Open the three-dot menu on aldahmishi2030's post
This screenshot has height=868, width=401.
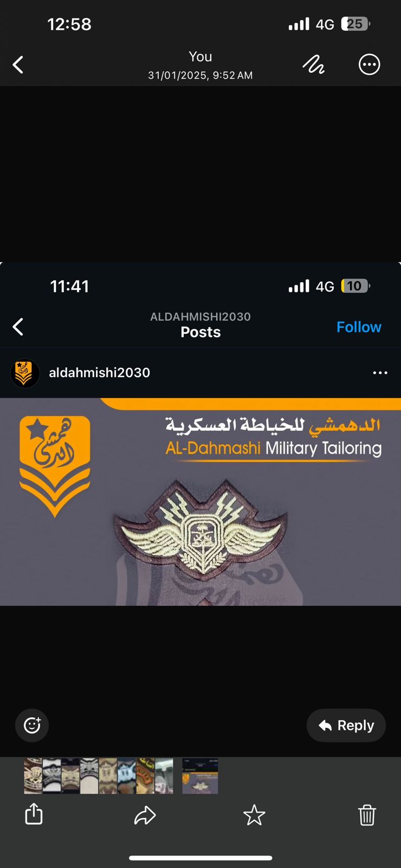[x=380, y=373]
